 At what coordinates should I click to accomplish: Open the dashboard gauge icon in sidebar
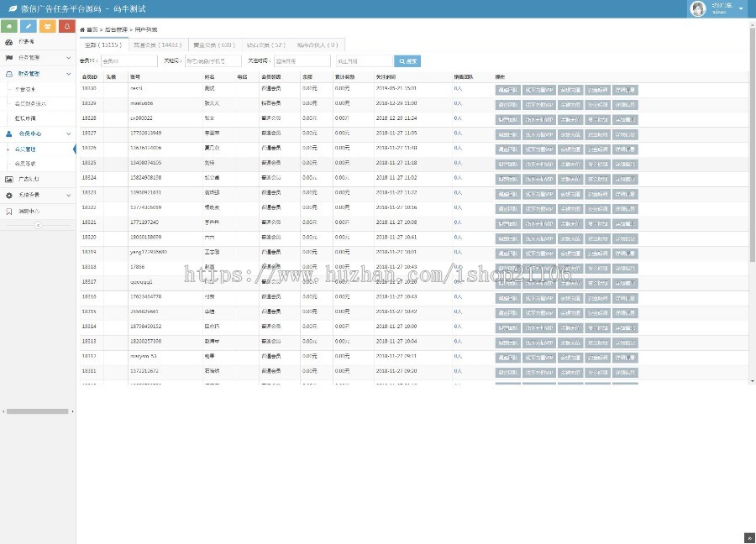(8, 42)
